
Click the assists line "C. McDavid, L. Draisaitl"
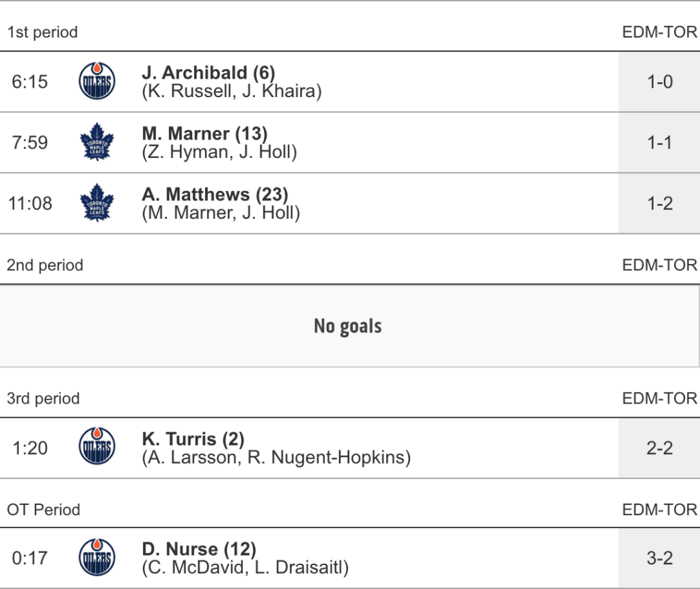(245, 568)
